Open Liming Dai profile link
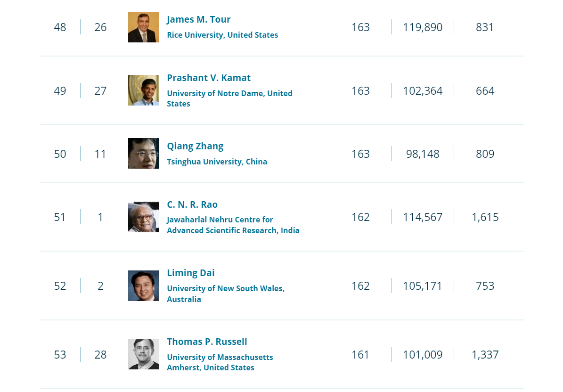Image resolution: width=563 pixels, height=392 pixels. click(191, 273)
